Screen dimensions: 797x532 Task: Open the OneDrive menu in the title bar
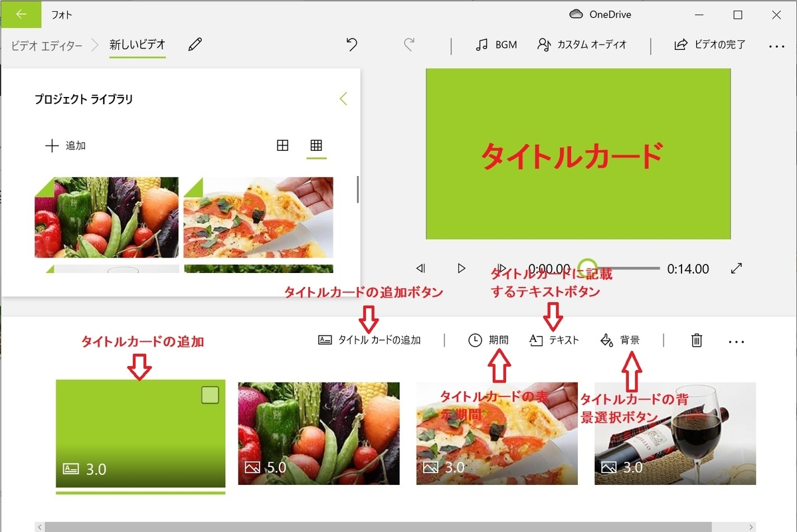[x=600, y=14]
